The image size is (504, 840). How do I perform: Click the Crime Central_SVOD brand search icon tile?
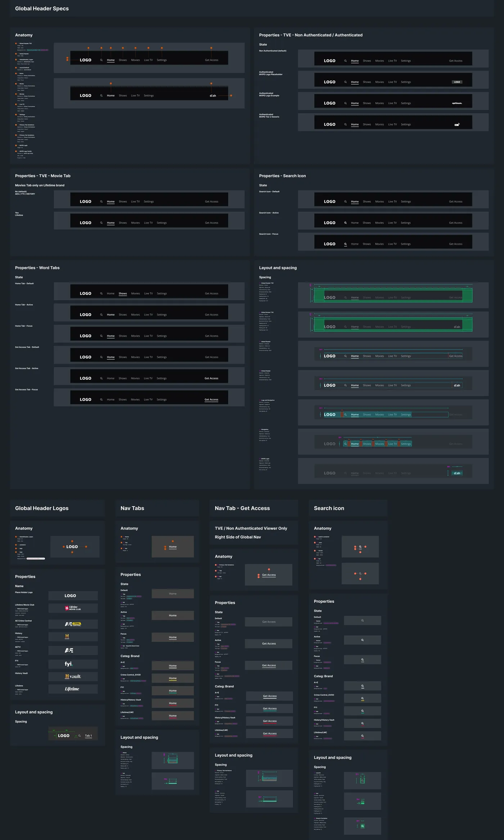(x=363, y=698)
